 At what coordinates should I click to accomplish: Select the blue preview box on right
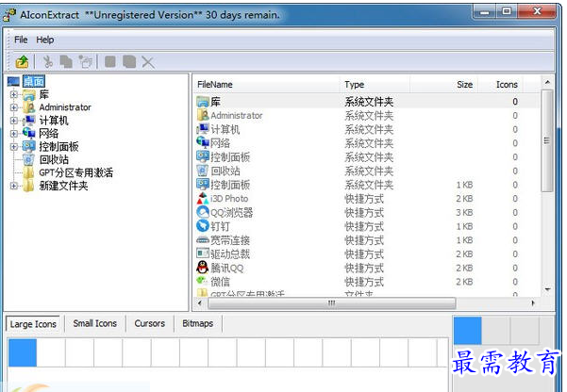pos(468,330)
